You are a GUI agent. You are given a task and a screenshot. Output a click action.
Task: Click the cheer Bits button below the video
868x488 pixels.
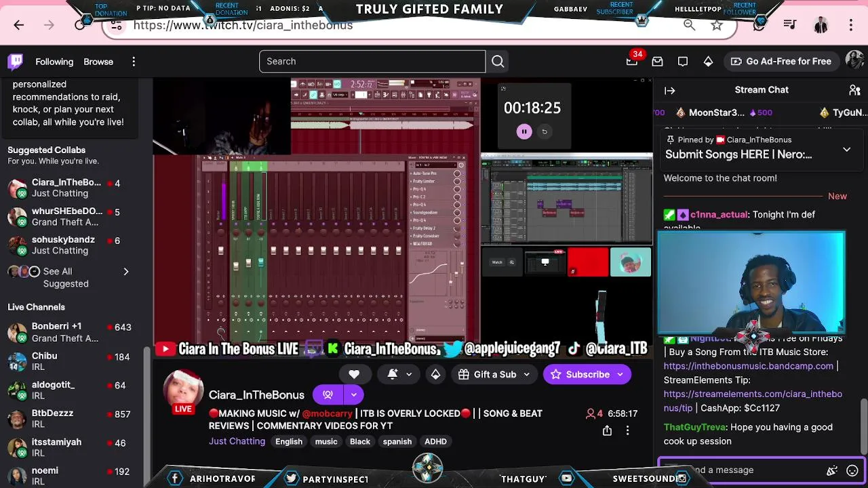[435, 374]
